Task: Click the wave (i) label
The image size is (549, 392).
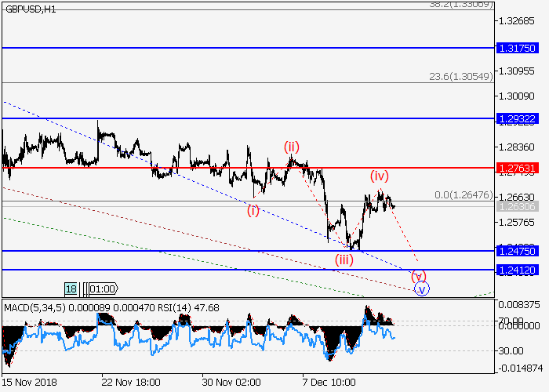Action: pos(253,210)
